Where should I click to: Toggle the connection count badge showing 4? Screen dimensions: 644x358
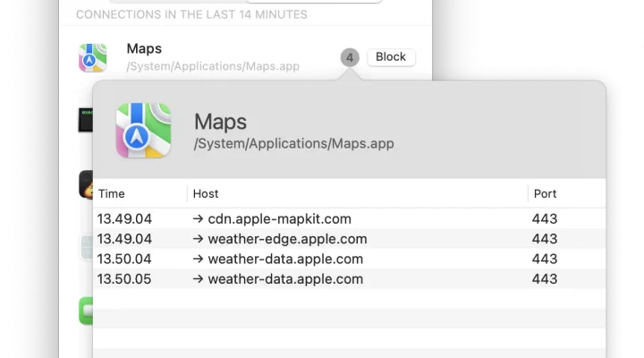[350, 57]
